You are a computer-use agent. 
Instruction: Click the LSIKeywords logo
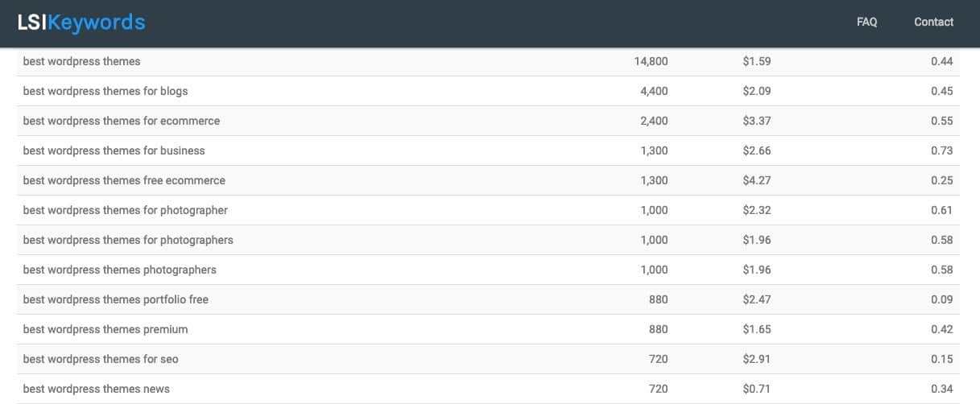(x=81, y=23)
